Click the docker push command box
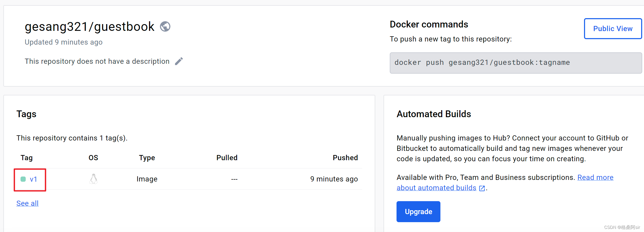 point(515,63)
